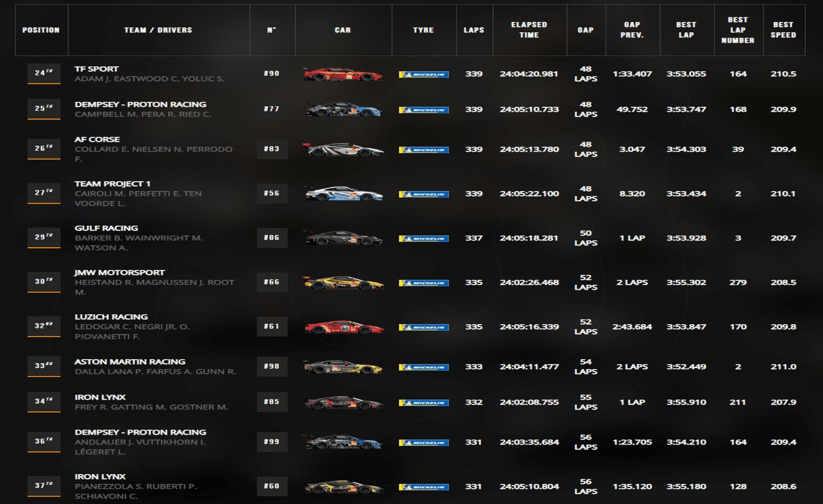Click the 32nd position badge

coord(44,326)
